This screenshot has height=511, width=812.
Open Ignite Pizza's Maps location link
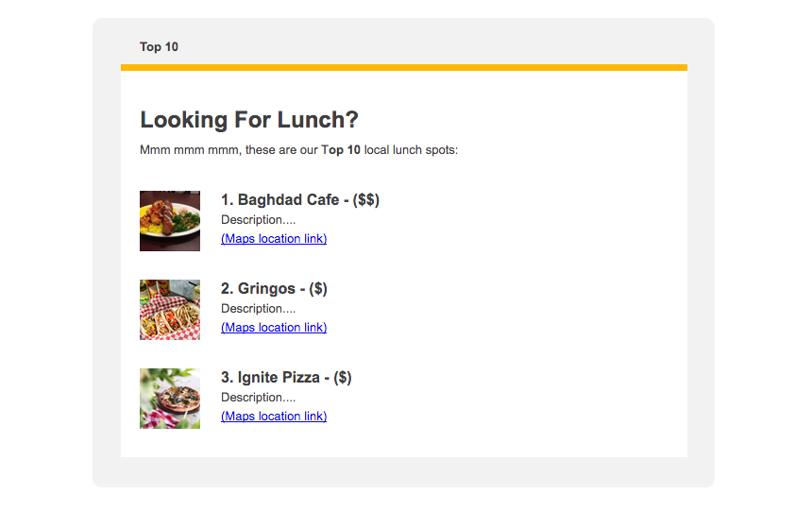pos(274,417)
